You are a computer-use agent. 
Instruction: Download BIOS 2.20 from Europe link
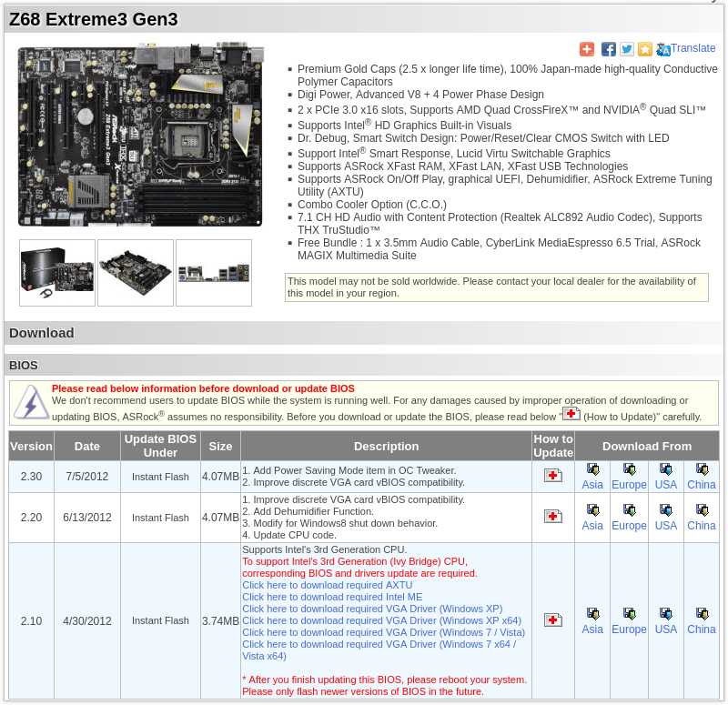(629, 526)
